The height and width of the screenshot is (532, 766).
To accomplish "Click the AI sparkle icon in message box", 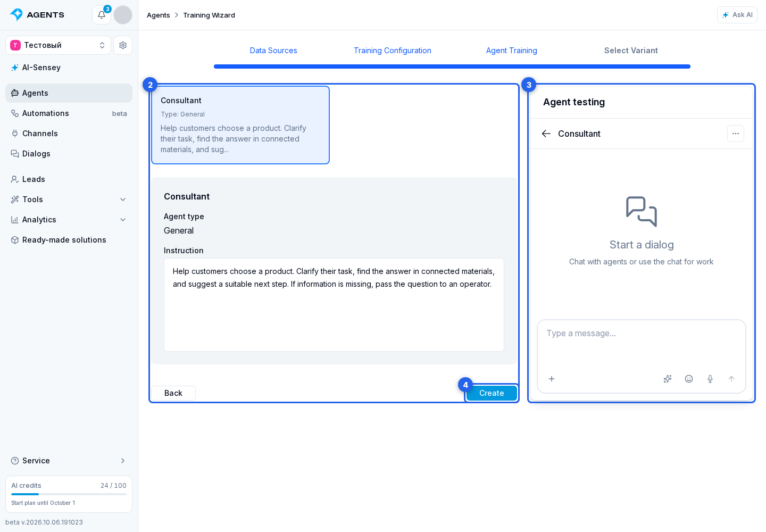I will 668,379.
